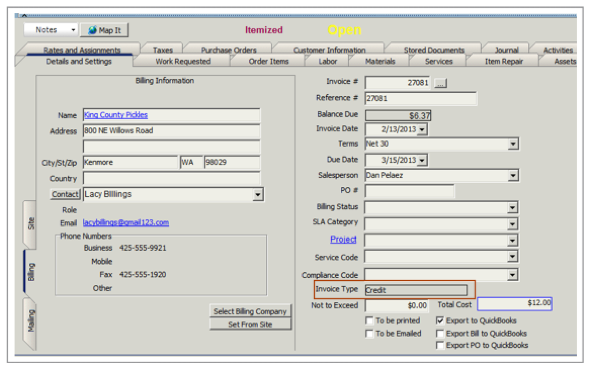This screenshot has width=590, height=370.
Task: Click the Invoice # field
Action: [397, 83]
